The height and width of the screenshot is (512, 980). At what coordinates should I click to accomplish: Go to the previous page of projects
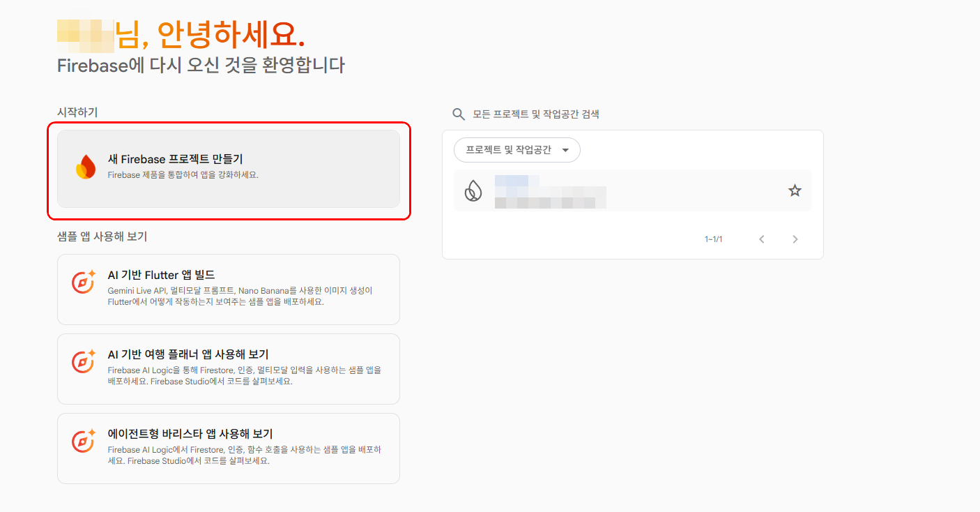[762, 239]
